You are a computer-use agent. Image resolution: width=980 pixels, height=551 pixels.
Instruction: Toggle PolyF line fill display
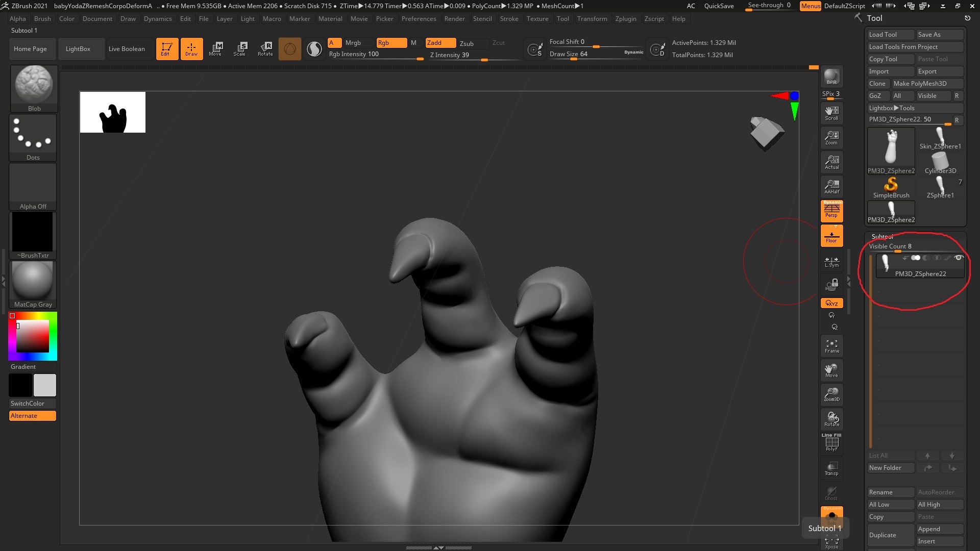tap(831, 442)
